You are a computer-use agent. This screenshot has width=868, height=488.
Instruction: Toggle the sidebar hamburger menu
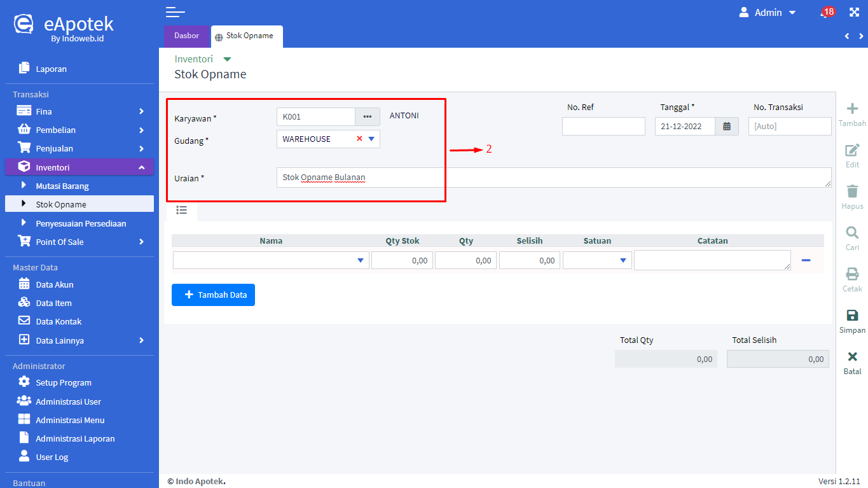point(175,12)
